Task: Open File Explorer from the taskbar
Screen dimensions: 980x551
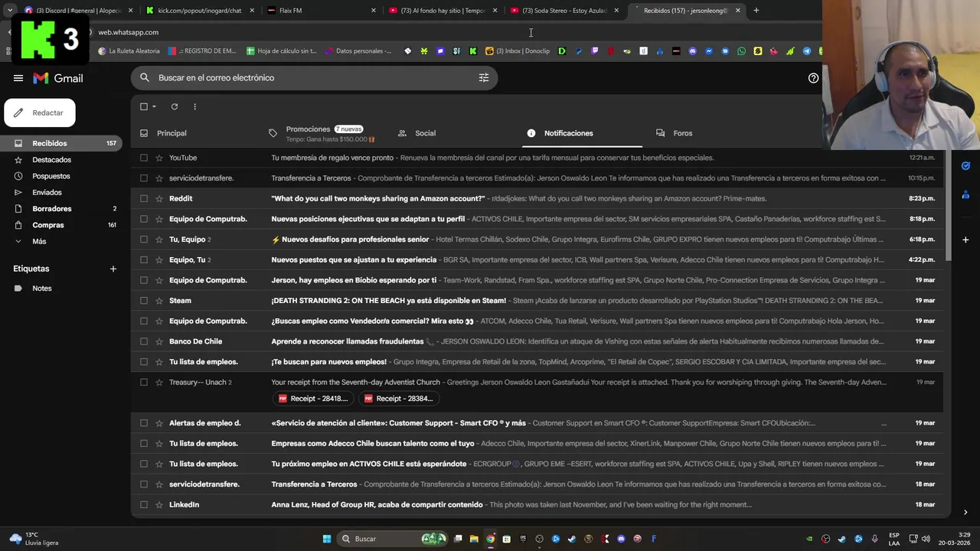Action: (x=474, y=539)
